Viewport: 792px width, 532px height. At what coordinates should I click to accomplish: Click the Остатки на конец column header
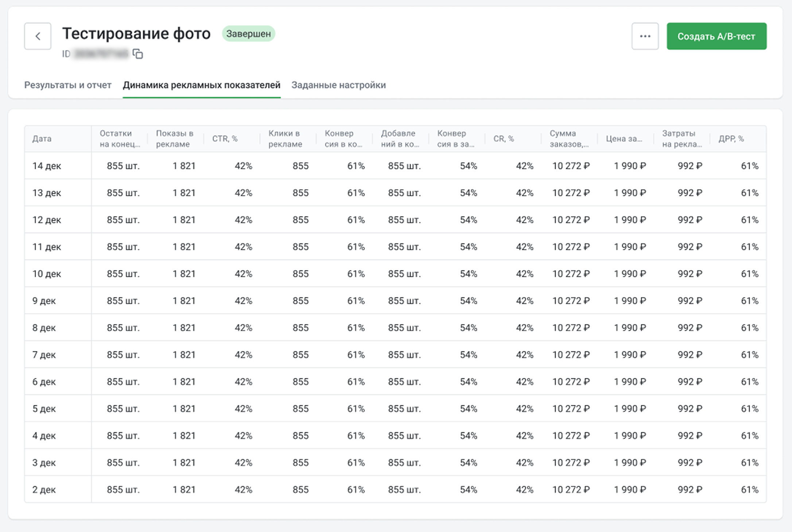(120, 139)
